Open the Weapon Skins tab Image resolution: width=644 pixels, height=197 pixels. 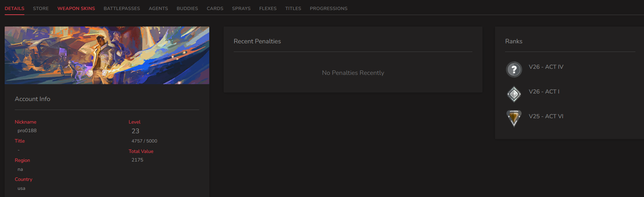[x=76, y=8]
